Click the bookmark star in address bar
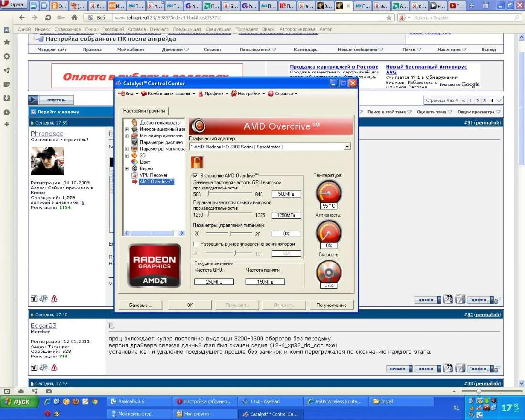 pos(388,17)
